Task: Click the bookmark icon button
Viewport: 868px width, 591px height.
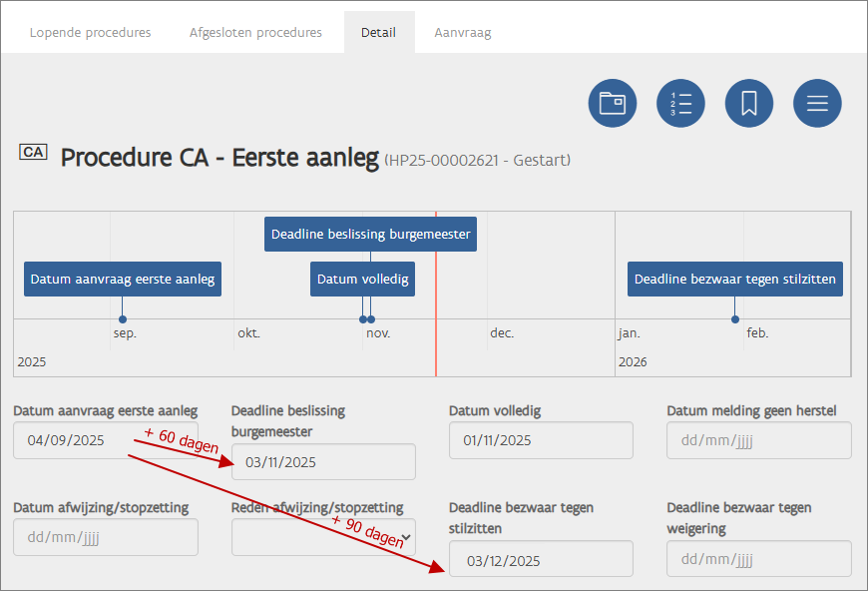Action: (x=749, y=103)
